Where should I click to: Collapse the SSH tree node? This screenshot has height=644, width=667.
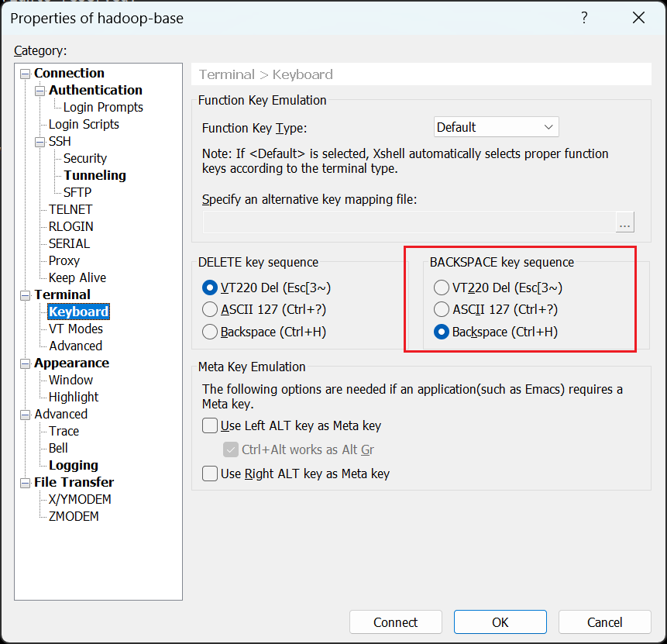pyautogui.click(x=40, y=142)
